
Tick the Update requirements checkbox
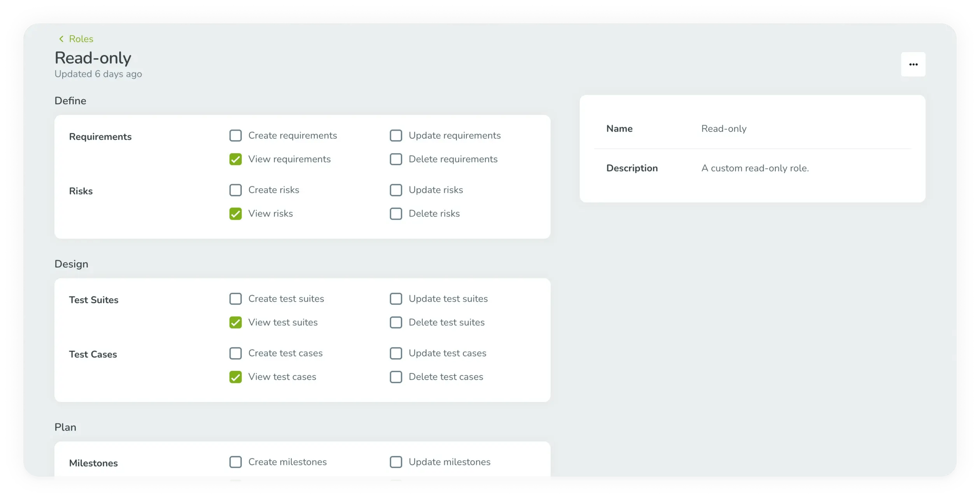click(395, 136)
